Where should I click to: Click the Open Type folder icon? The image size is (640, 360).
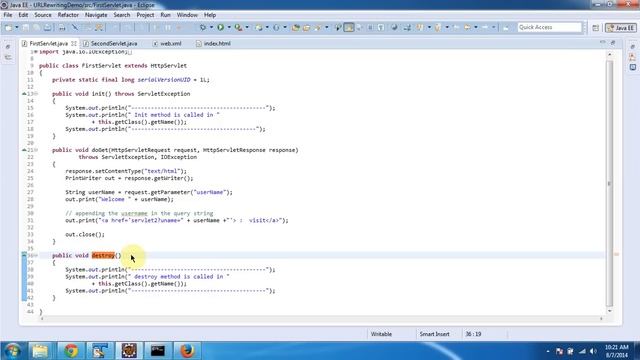click(x=296, y=27)
